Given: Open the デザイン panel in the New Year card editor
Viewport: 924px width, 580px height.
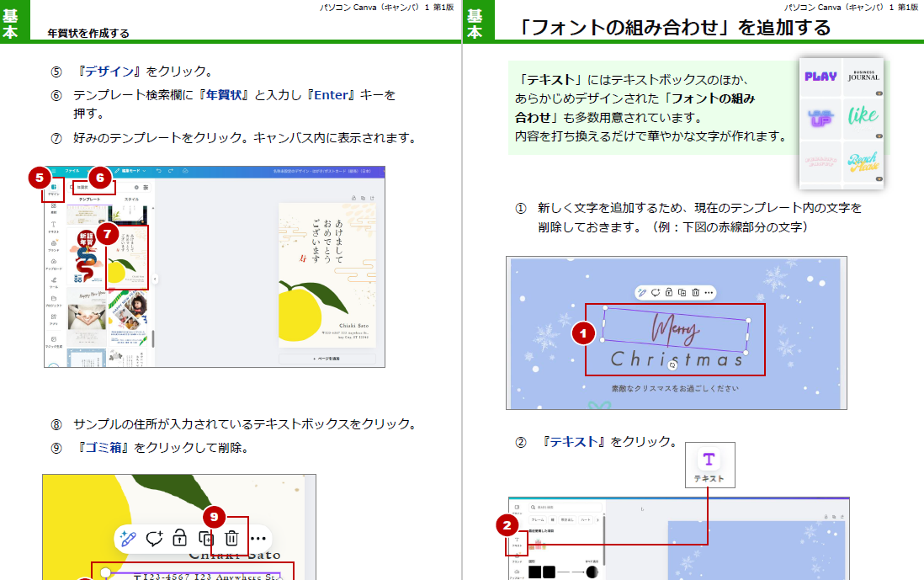Looking at the screenshot, I should [53, 189].
